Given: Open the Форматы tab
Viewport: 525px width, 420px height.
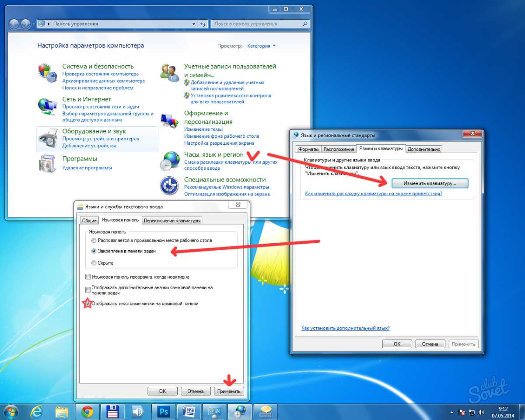Looking at the screenshot, I should (308, 149).
